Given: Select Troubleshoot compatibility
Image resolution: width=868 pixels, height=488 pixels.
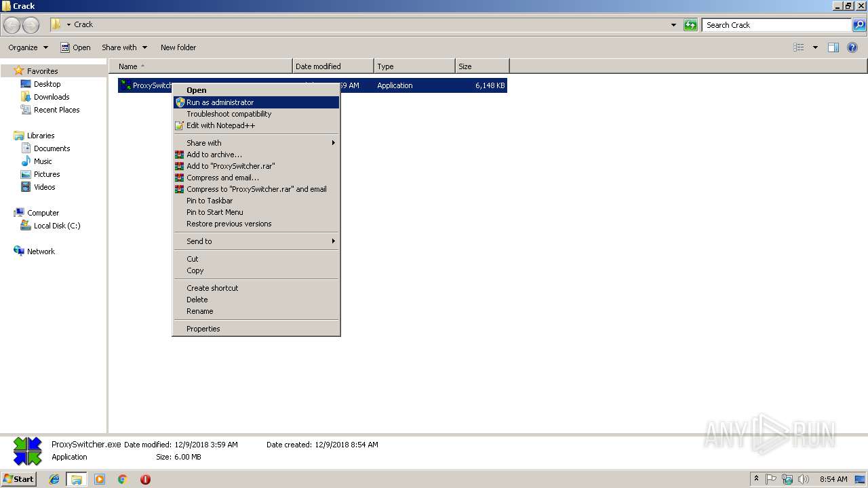Looking at the screenshot, I should point(256,114).
